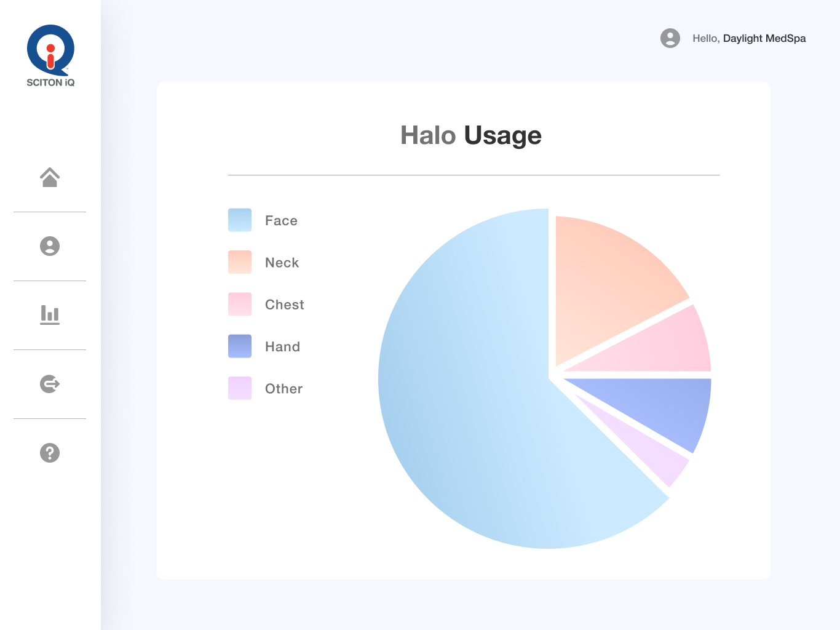This screenshot has height=630, width=840.
Task: Click the lavender Other pie slice
Action: 652,452
